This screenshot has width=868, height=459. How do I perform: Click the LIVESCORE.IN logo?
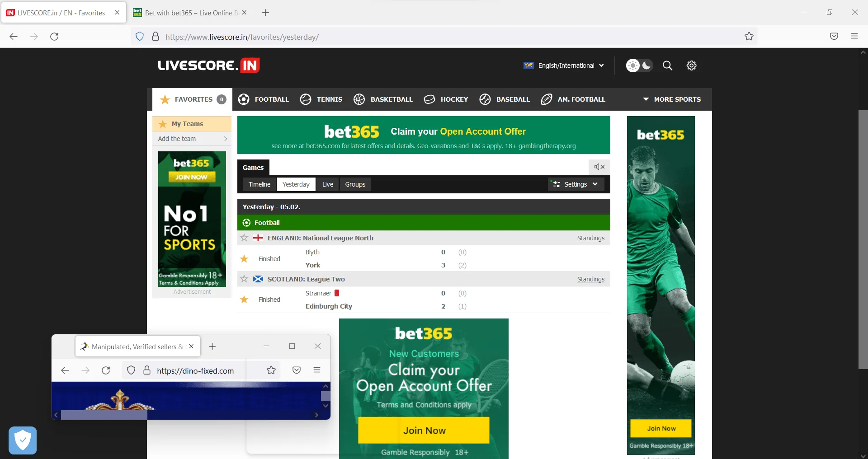coord(209,66)
